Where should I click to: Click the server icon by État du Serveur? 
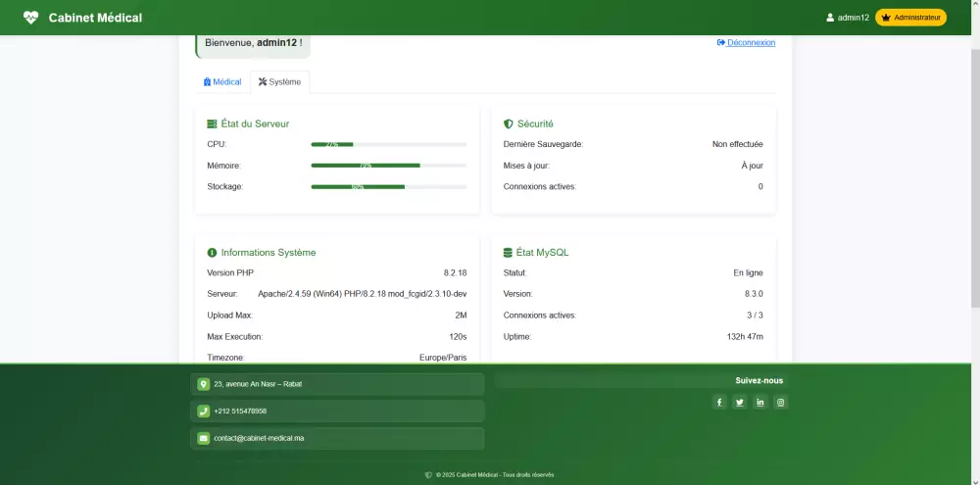click(212, 123)
